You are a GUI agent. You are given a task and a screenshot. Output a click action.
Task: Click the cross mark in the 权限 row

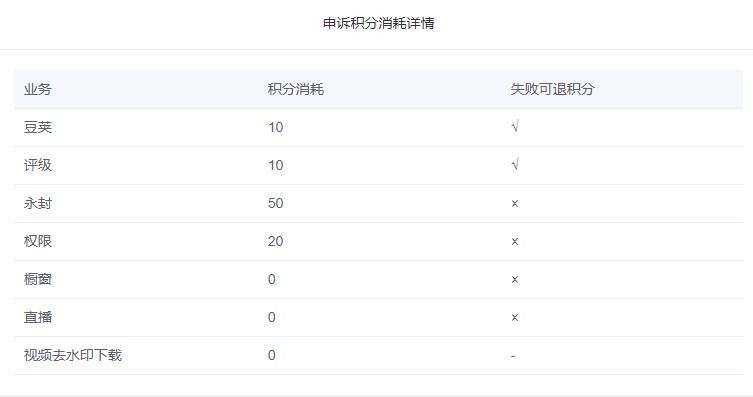point(515,241)
